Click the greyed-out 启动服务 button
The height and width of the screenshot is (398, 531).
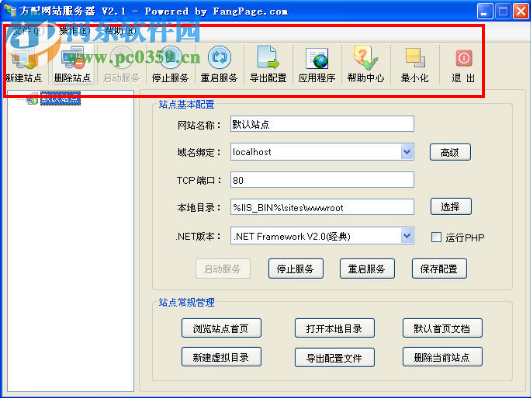[x=223, y=269]
